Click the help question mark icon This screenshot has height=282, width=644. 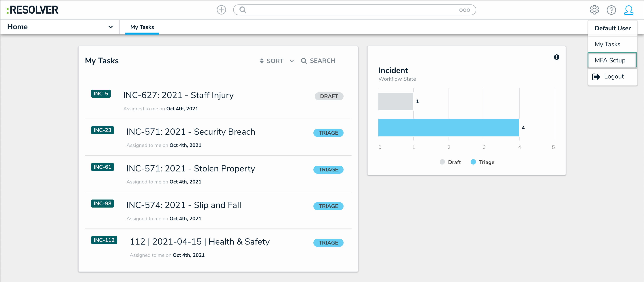point(612,10)
